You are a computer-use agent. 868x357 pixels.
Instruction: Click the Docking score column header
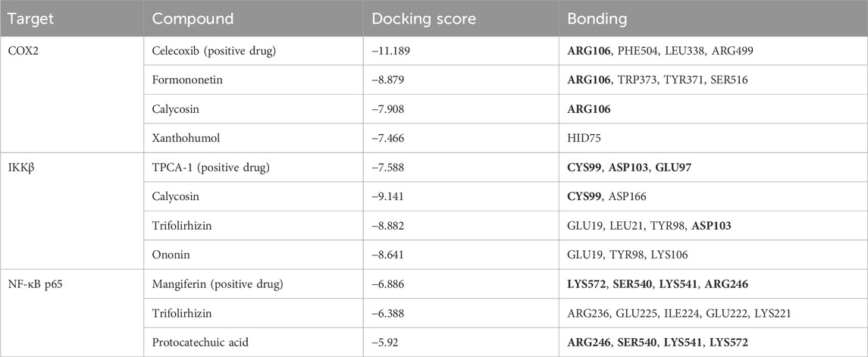point(421,17)
